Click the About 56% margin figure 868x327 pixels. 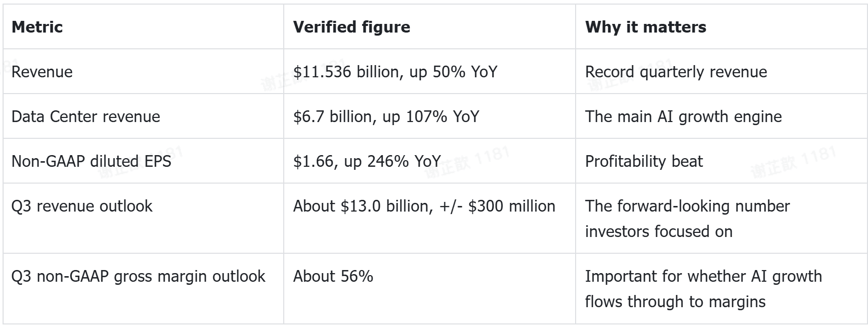click(333, 276)
